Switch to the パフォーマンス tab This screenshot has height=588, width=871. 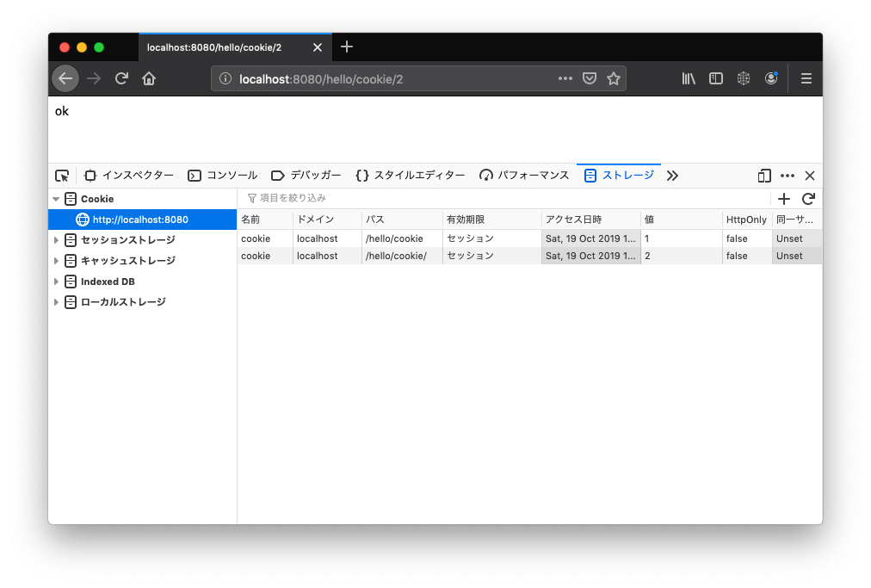pos(524,176)
